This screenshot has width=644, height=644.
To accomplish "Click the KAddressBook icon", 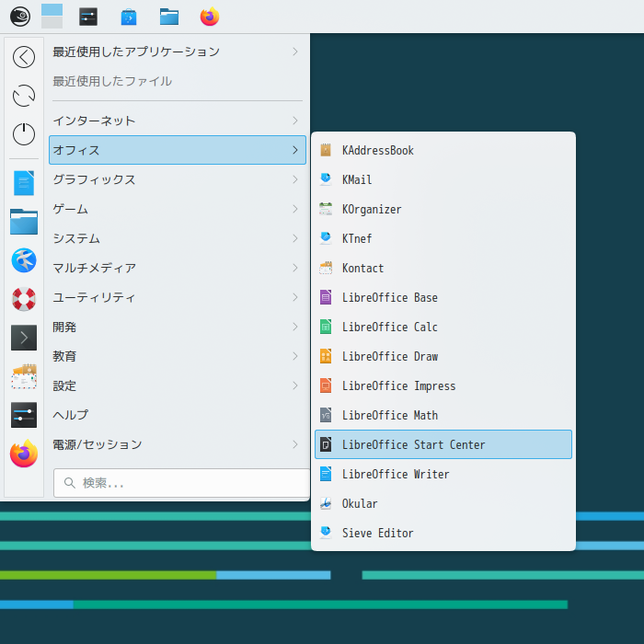I will click(x=326, y=150).
